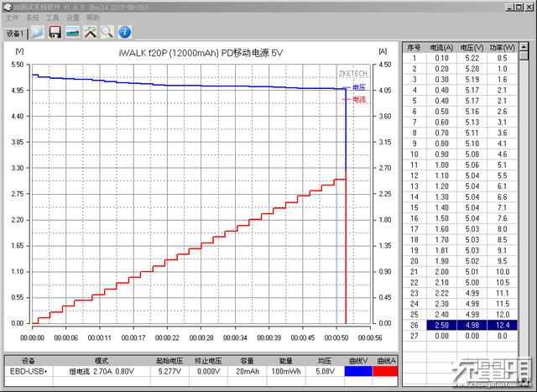The height and width of the screenshot is (392, 537).
Task: Click the 功率(W) column header
Action: pos(502,48)
